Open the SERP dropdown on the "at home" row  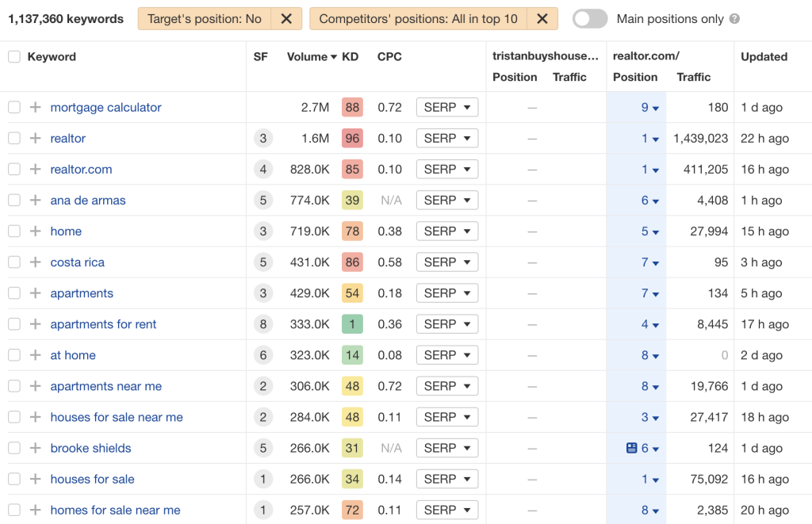pyautogui.click(x=447, y=354)
